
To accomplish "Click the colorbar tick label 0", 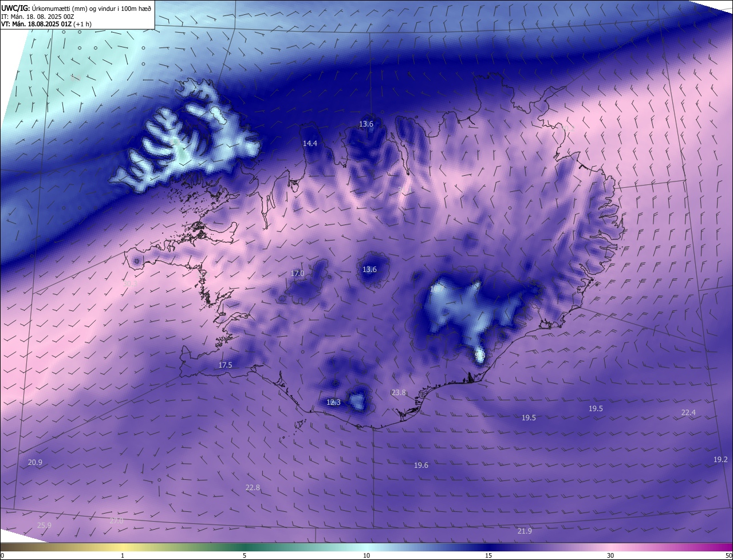I will [x=2, y=556].
